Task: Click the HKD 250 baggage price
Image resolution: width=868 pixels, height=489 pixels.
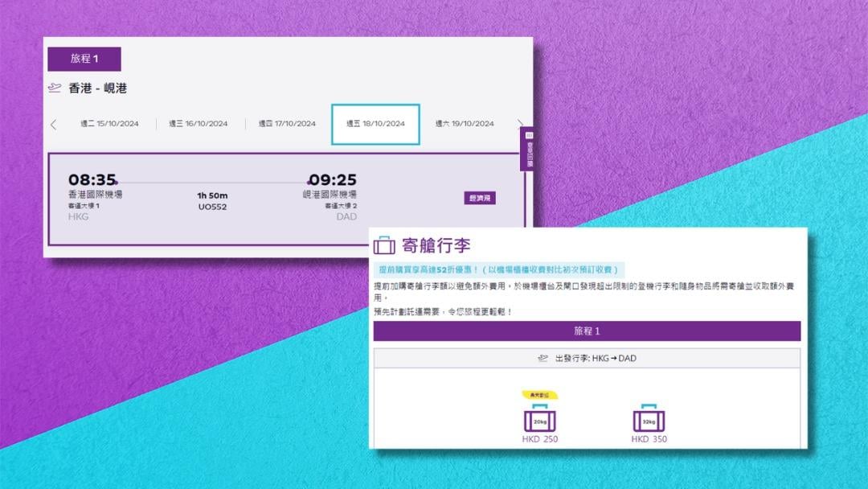Action: click(x=539, y=440)
